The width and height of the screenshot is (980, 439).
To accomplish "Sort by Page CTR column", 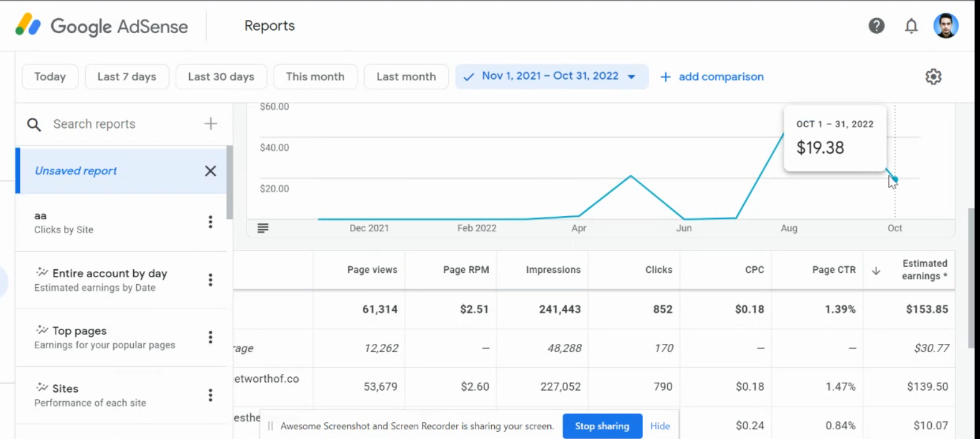I will (834, 270).
